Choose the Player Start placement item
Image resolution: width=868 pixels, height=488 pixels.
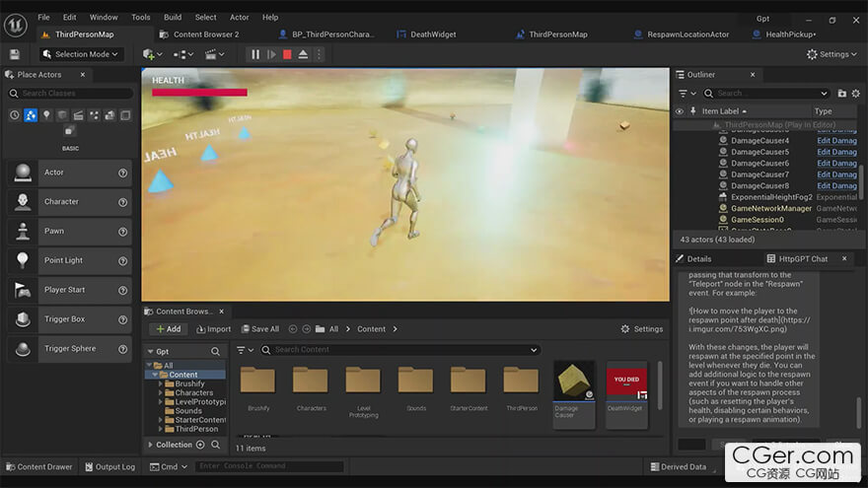pyautogui.click(x=70, y=290)
